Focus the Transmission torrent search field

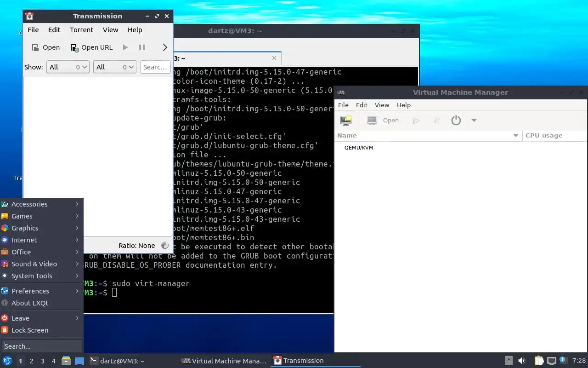pyautogui.click(x=155, y=67)
